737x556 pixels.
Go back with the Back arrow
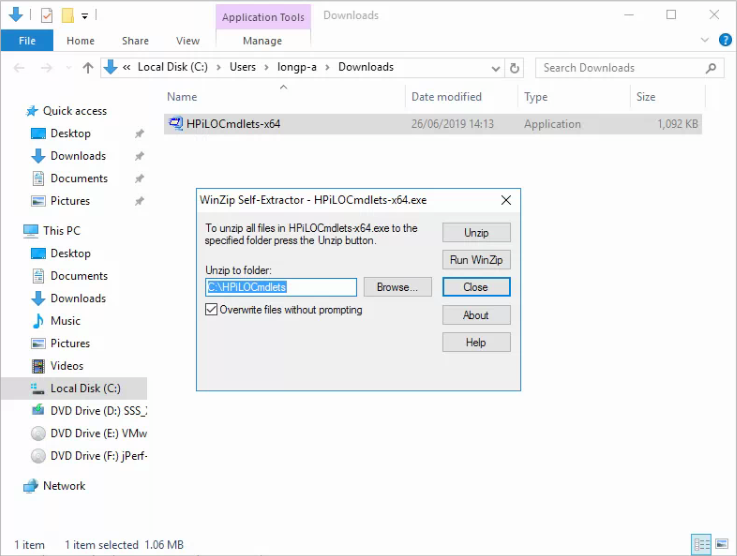(x=19, y=68)
